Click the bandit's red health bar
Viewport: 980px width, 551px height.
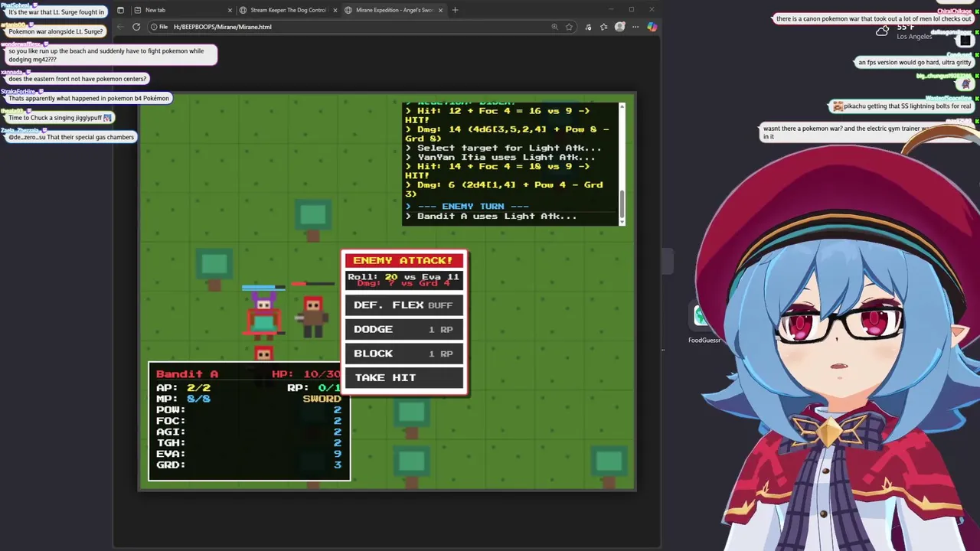click(x=312, y=284)
